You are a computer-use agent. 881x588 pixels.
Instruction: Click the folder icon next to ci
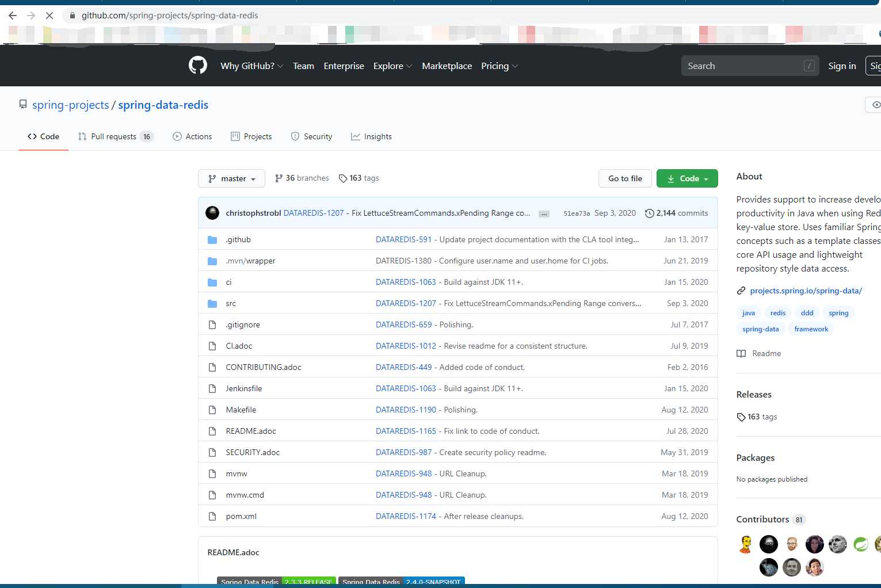pos(212,282)
